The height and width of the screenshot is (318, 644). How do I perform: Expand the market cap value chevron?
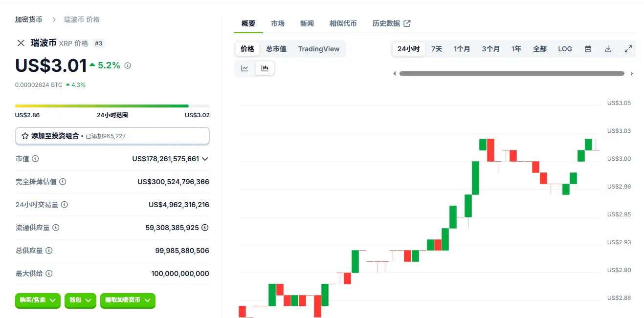coord(205,159)
